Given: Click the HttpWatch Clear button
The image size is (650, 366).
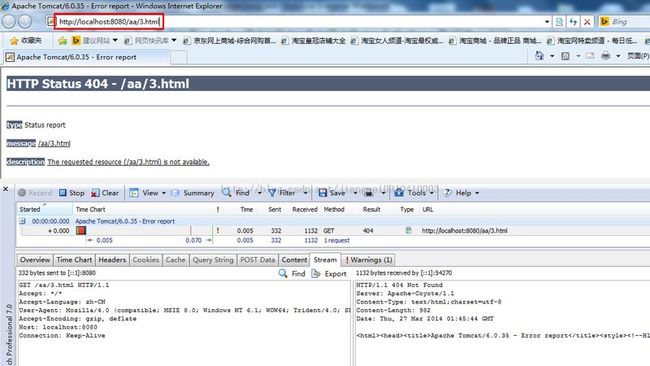Looking at the screenshot, I should pos(105,193).
